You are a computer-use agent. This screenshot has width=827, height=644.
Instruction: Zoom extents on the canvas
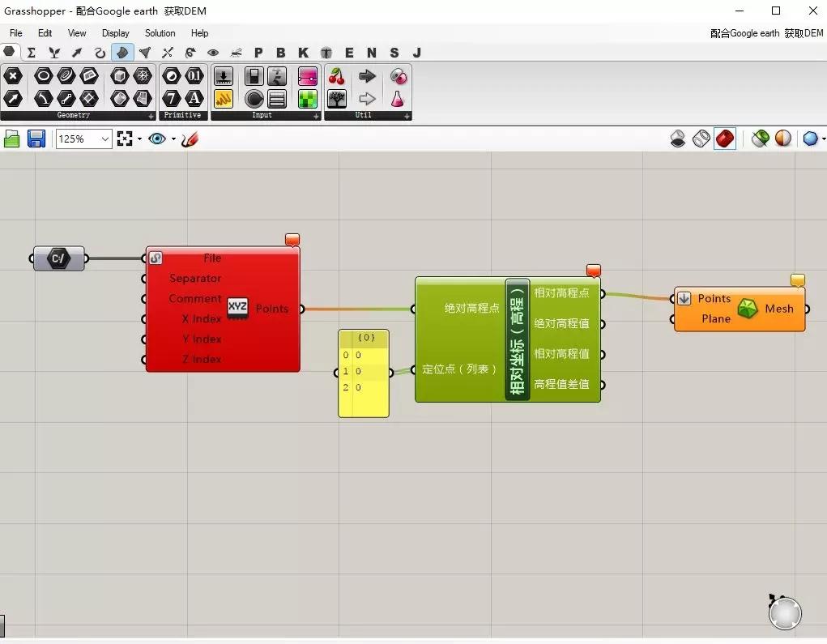pos(125,139)
